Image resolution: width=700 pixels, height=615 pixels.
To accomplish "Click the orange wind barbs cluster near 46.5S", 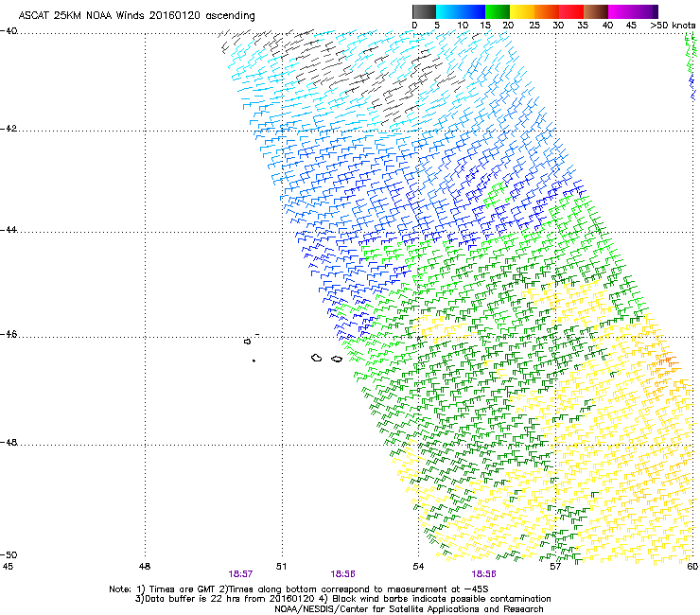I will 667,361.
